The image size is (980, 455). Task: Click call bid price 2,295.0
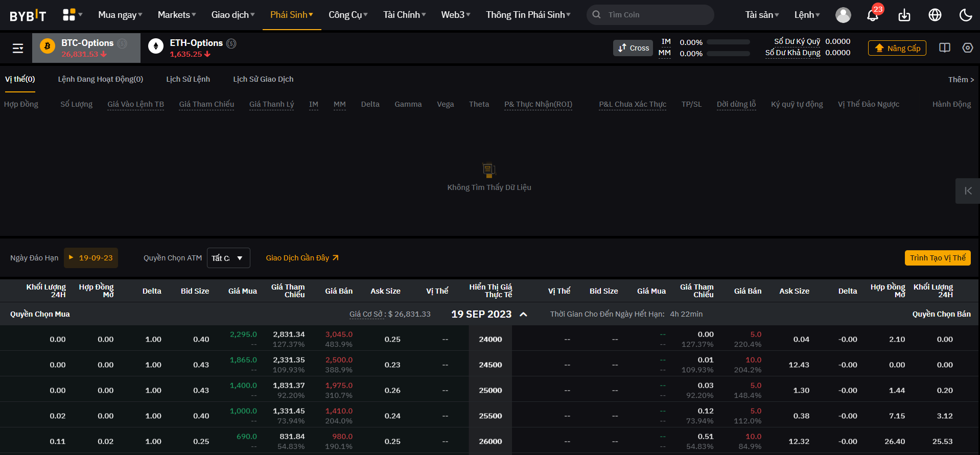243,334
